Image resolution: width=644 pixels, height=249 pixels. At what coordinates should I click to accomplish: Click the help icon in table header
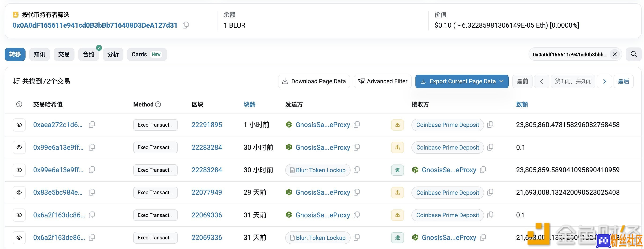tap(19, 104)
